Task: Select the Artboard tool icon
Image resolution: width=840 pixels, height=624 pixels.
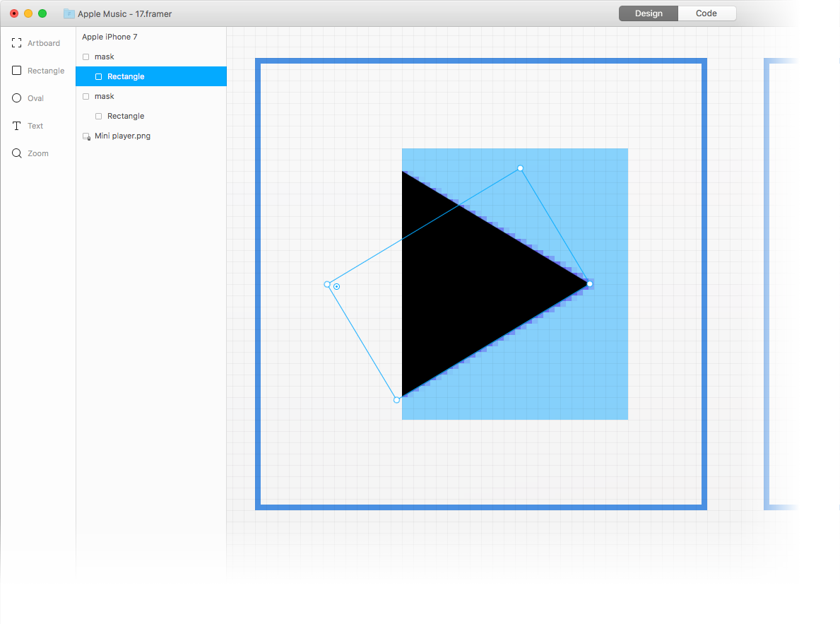Action: (x=17, y=43)
